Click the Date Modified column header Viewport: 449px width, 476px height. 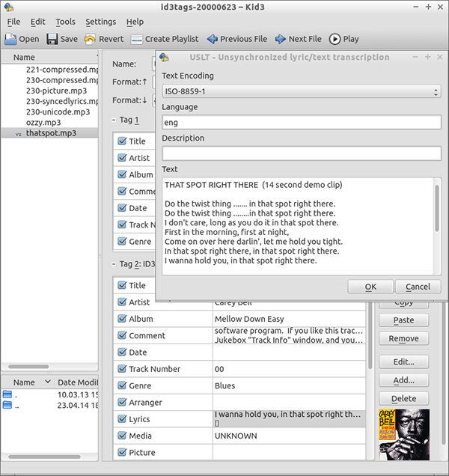click(x=78, y=382)
